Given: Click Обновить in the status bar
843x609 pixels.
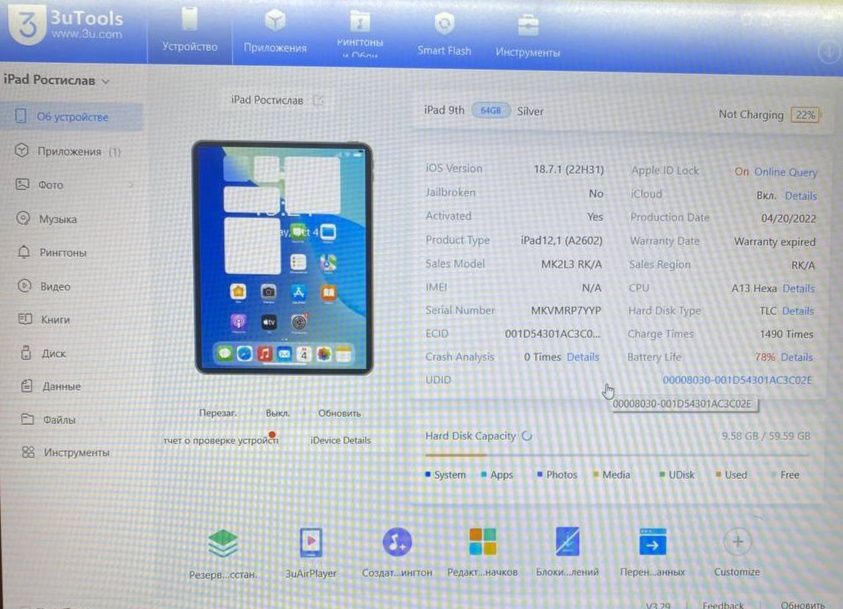Looking at the screenshot, I should click(x=803, y=605).
